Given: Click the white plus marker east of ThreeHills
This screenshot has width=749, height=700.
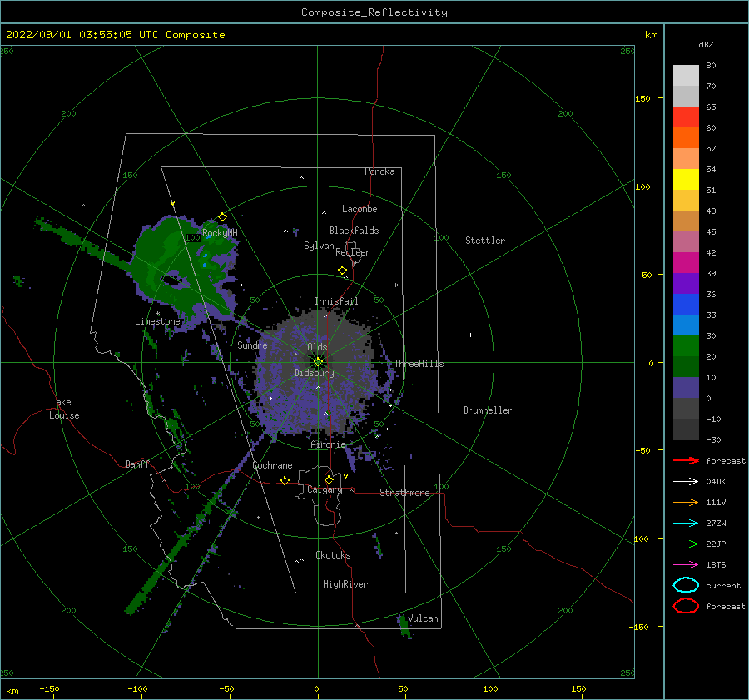Looking at the screenshot, I should tap(470, 335).
